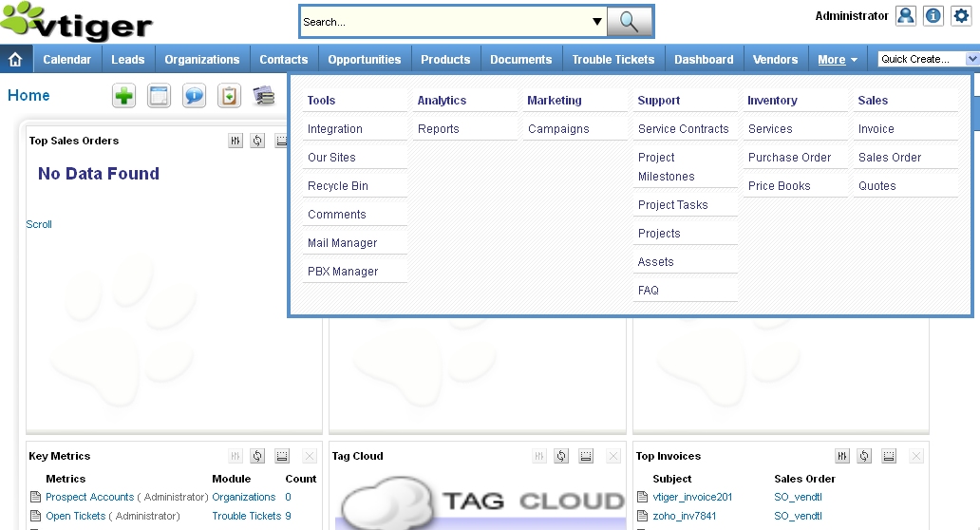Refresh the Top Sales Orders widget
Screen dimensions: 980x530
click(x=257, y=141)
